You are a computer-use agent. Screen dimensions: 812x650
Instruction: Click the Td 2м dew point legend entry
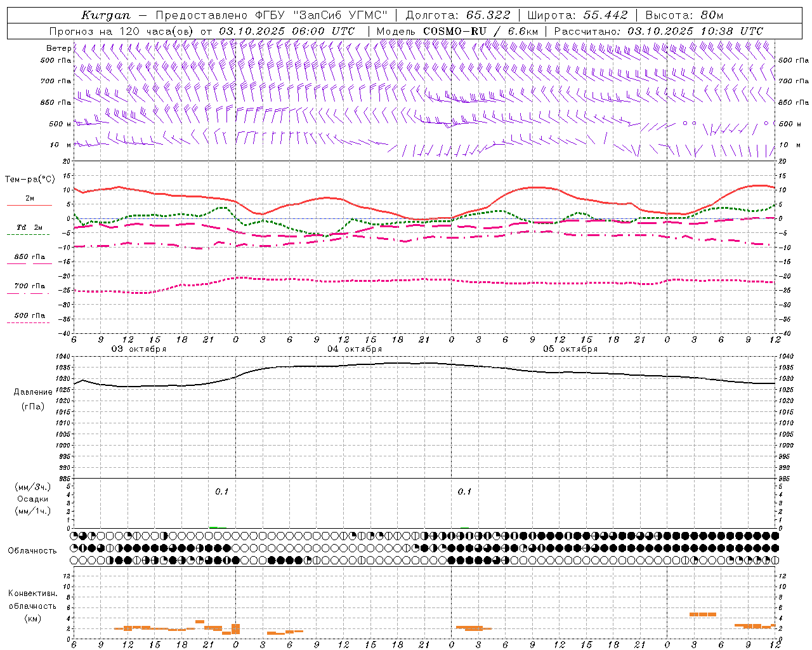click(30, 227)
